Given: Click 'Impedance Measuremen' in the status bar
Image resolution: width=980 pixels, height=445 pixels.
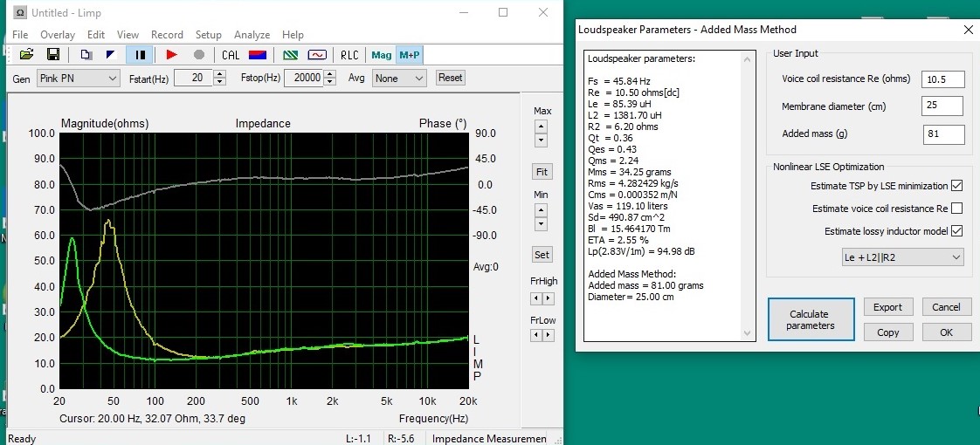Looking at the screenshot, I should point(489,439).
